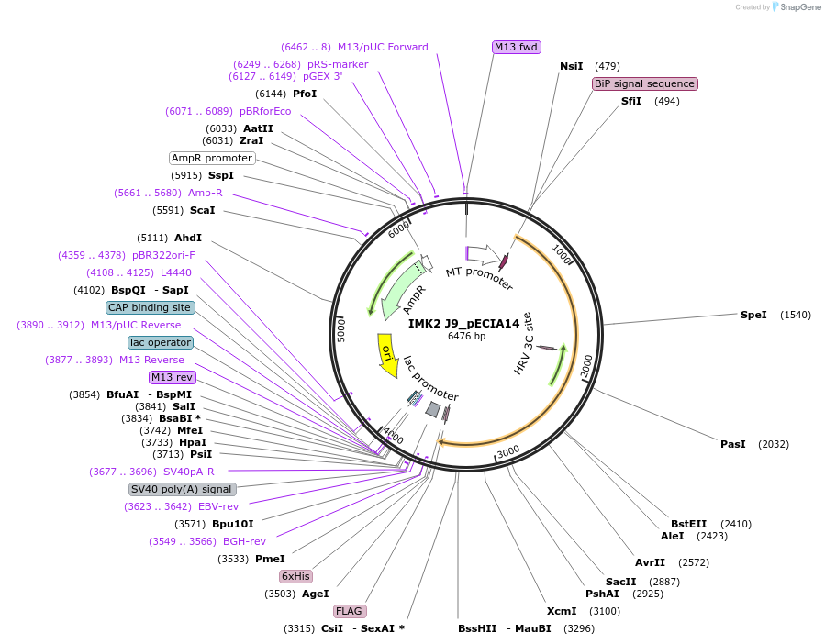
Task: Select the plasmid name IMK2 J9_pECIA14
Action: pos(463,323)
